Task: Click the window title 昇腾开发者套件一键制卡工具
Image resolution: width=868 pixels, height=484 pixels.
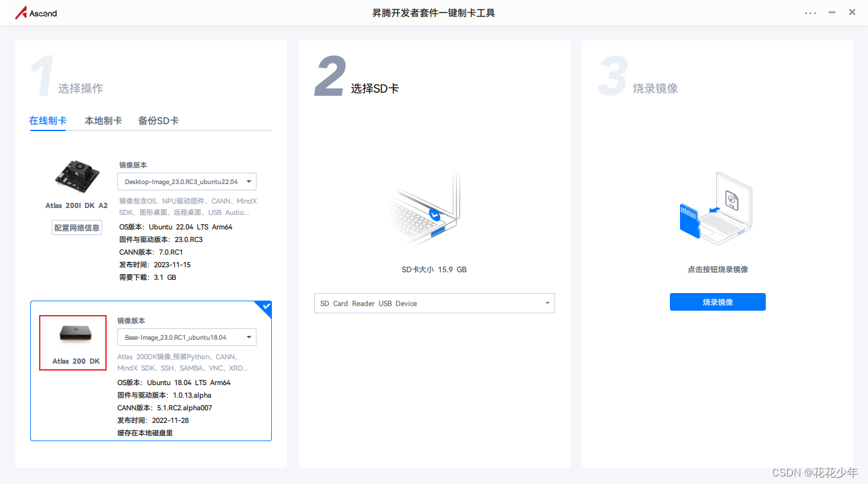Action: pos(434,13)
